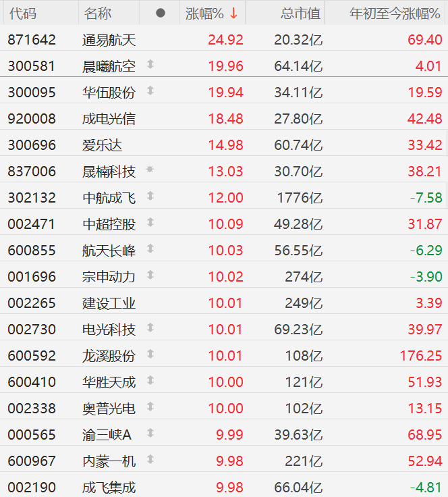Select stock name 中航成飞
This screenshot has width=448, height=497.
(109, 198)
